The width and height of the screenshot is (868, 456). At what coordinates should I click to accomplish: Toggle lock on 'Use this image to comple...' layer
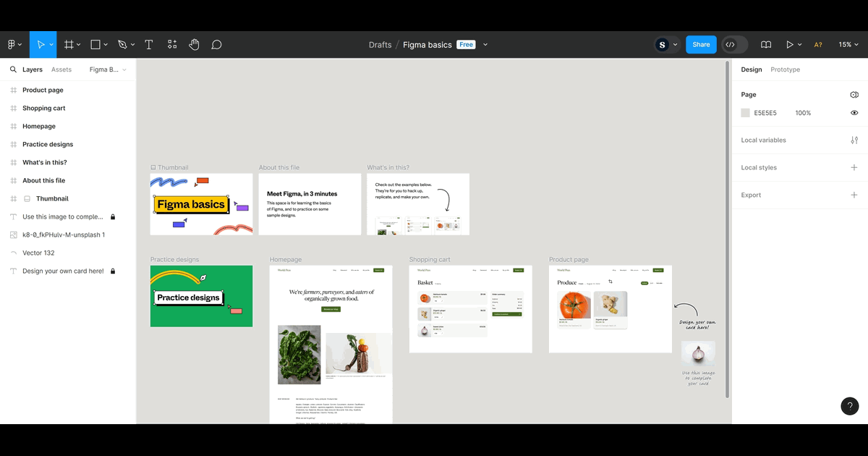[x=113, y=217]
